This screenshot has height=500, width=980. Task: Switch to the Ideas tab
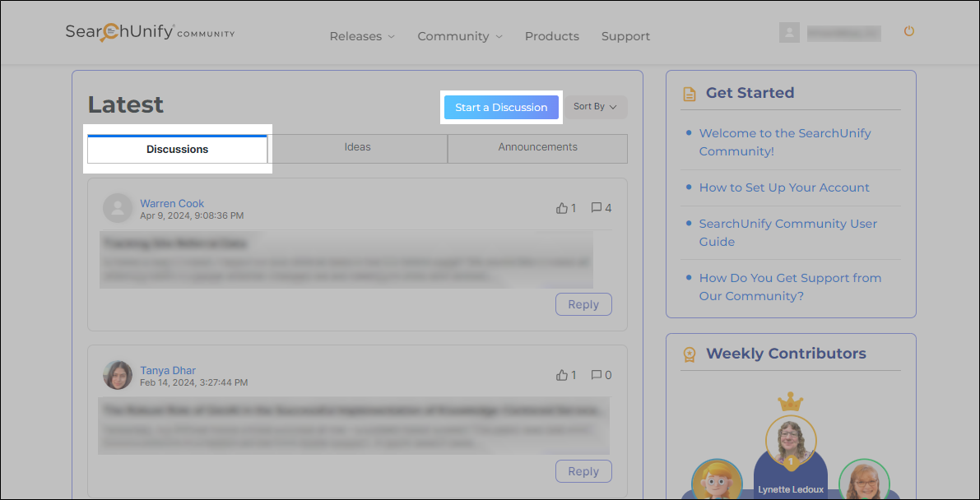[357, 148]
